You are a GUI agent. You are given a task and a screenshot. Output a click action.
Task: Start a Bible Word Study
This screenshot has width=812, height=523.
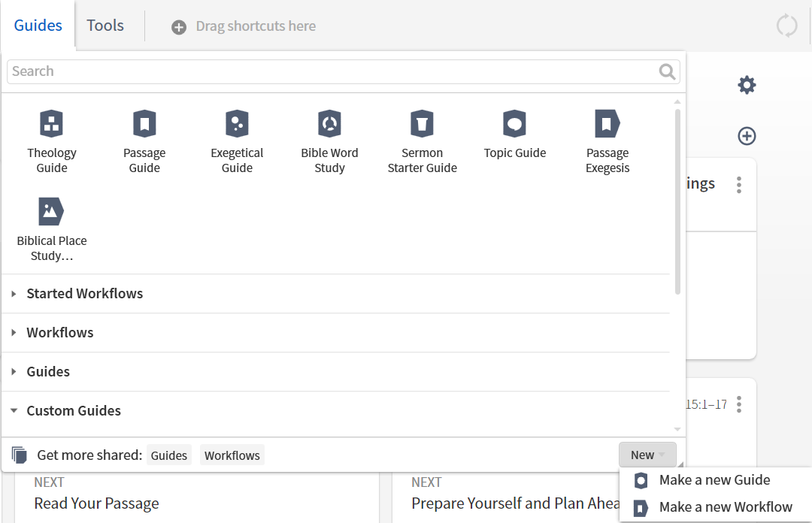(x=329, y=139)
